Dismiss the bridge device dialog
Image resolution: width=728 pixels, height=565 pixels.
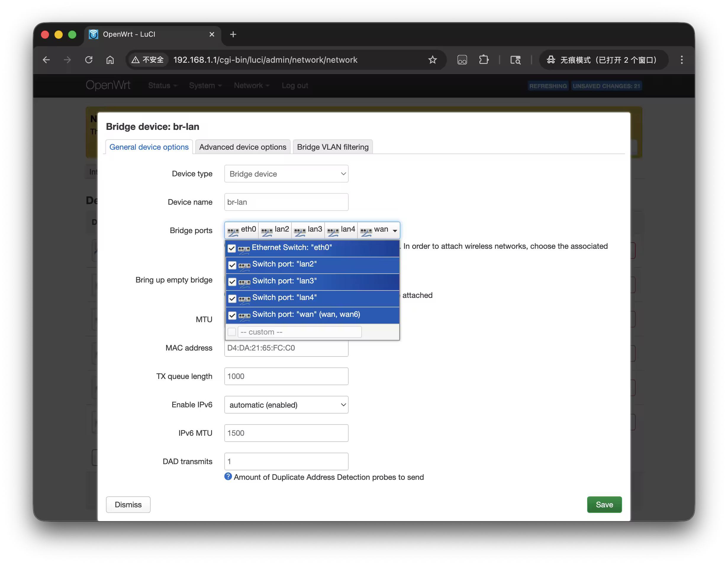point(128,504)
